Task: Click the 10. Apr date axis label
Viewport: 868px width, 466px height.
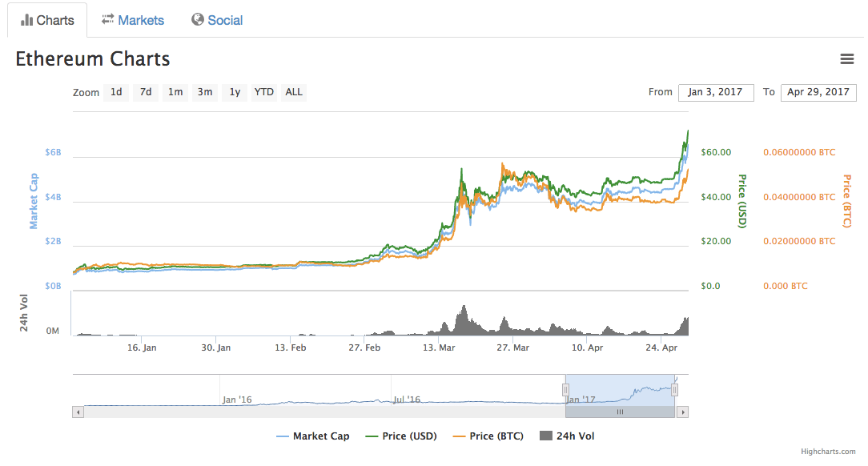Action: pos(587,347)
